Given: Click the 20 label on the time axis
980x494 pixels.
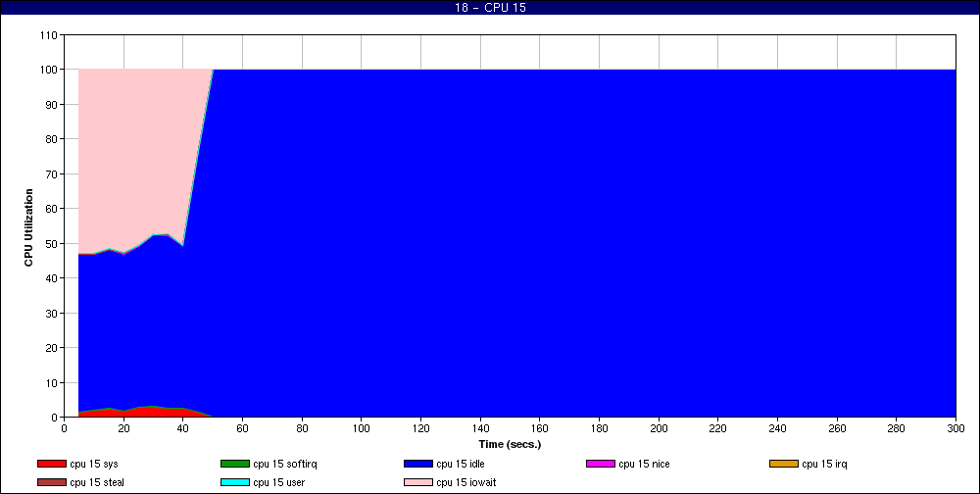Looking at the screenshot, I should click(x=123, y=428).
